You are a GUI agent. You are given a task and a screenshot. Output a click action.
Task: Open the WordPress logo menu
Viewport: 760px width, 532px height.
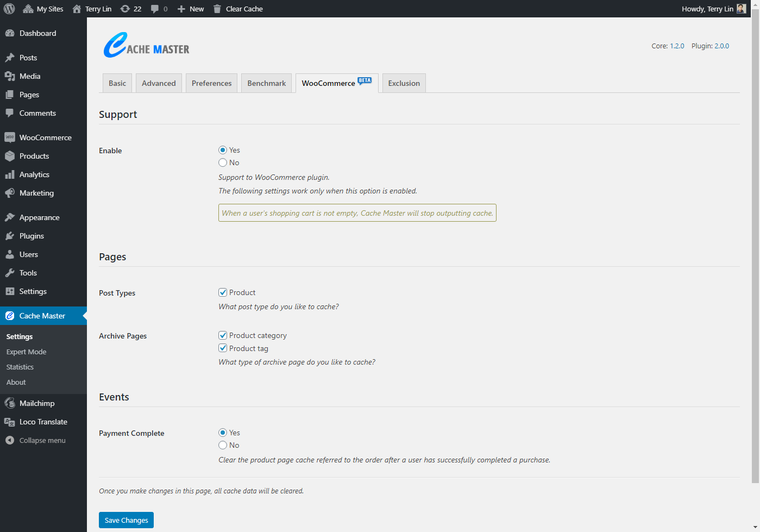click(9, 9)
